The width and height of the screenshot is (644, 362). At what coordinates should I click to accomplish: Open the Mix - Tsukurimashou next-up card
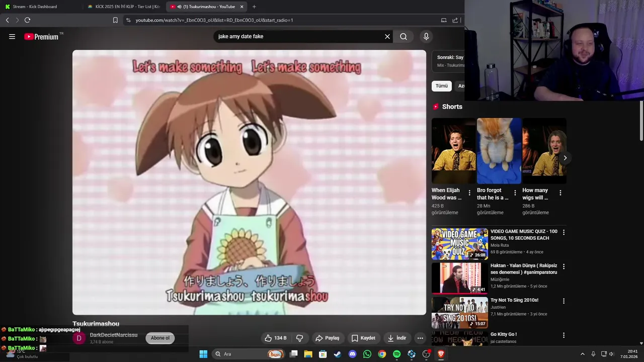(448, 61)
